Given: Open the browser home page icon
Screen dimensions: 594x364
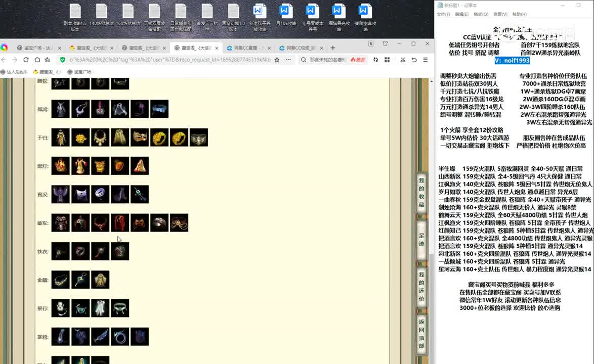Looking at the screenshot, I should click(x=37, y=60).
